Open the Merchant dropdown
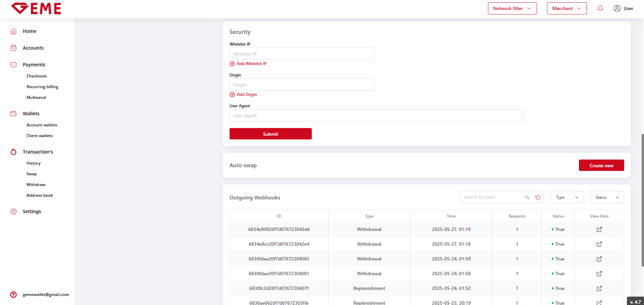The image size is (644, 305). pyautogui.click(x=566, y=8)
